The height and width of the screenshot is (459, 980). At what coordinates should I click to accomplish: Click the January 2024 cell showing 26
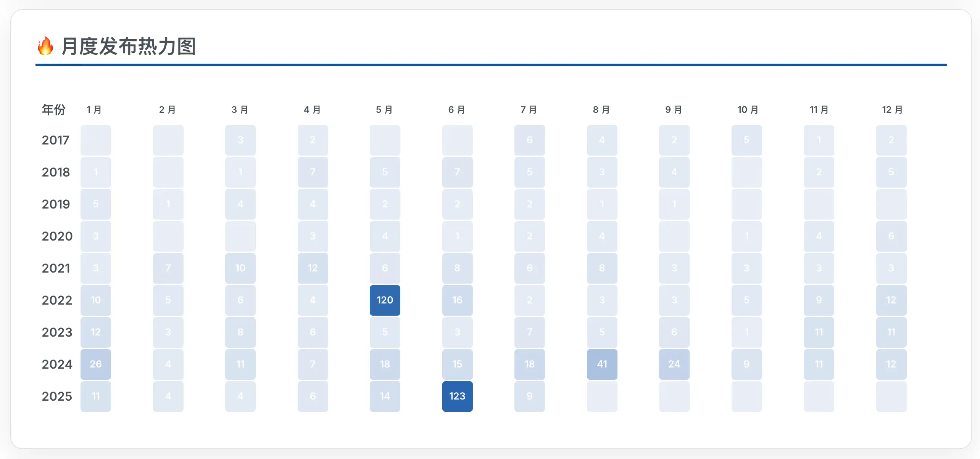point(95,364)
